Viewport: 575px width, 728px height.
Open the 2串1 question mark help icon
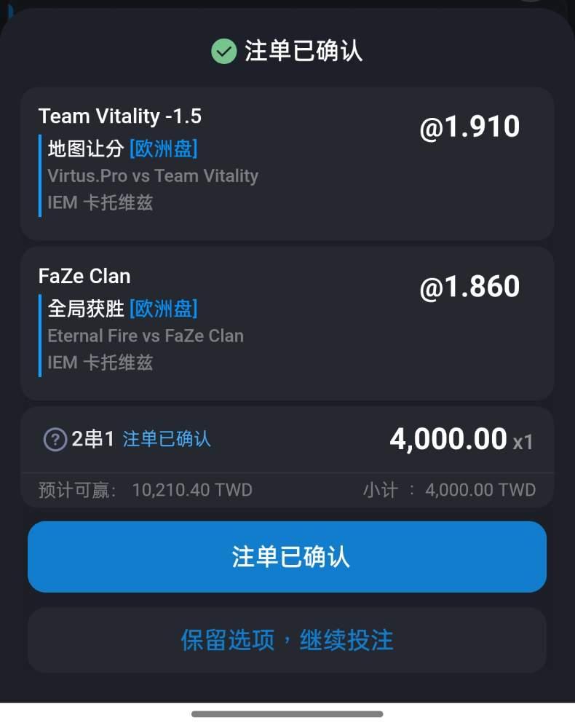click(x=55, y=439)
